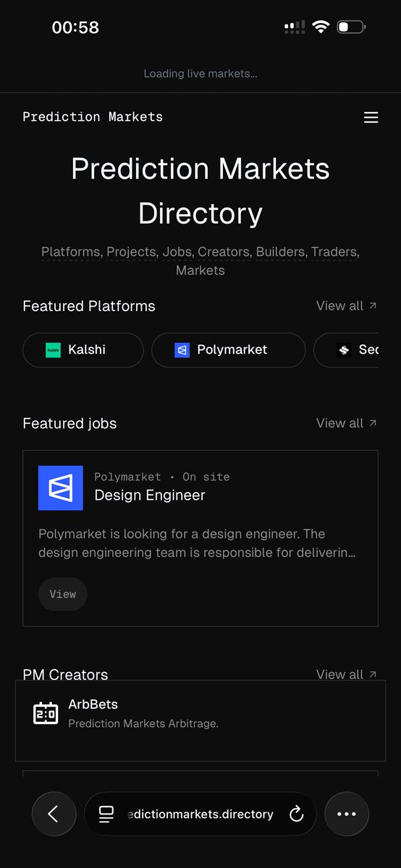
Task: Tap the Polymarket logo on Design Engineer job
Action: click(61, 488)
